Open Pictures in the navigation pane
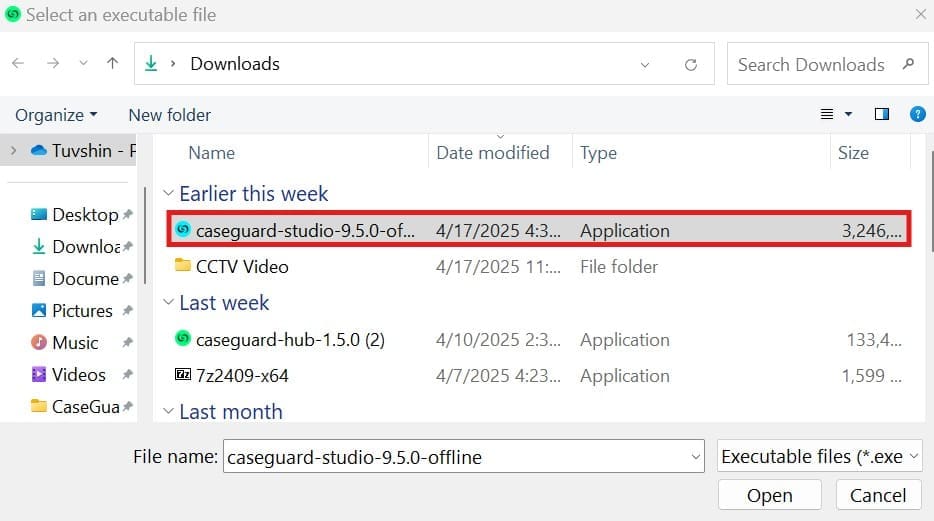The height and width of the screenshot is (521, 934). click(82, 310)
